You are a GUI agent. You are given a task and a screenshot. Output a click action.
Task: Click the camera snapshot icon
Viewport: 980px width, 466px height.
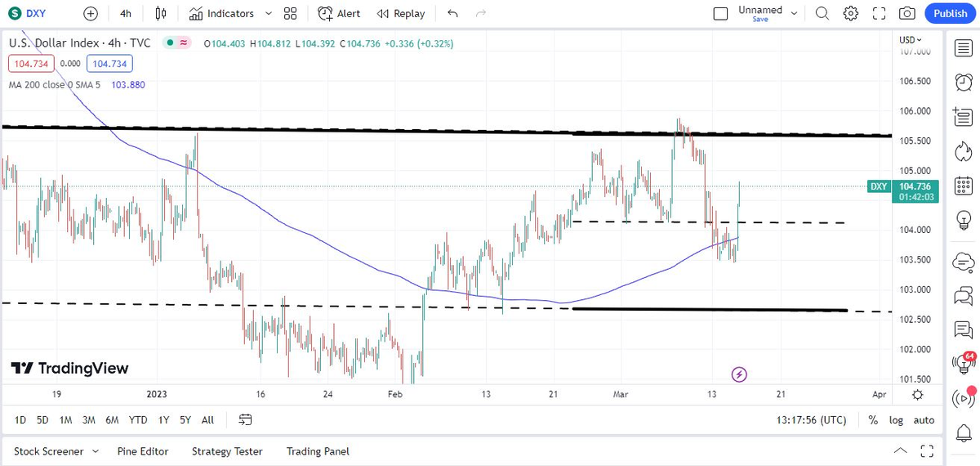point(907,13)
